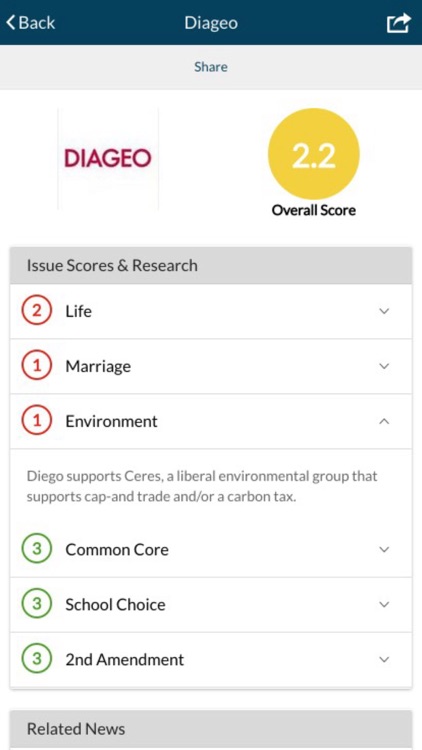Tap the Common Core score 3 circle
Image resolution: width=422 pixels, height=750 pixels.
(x=36, y=549)
